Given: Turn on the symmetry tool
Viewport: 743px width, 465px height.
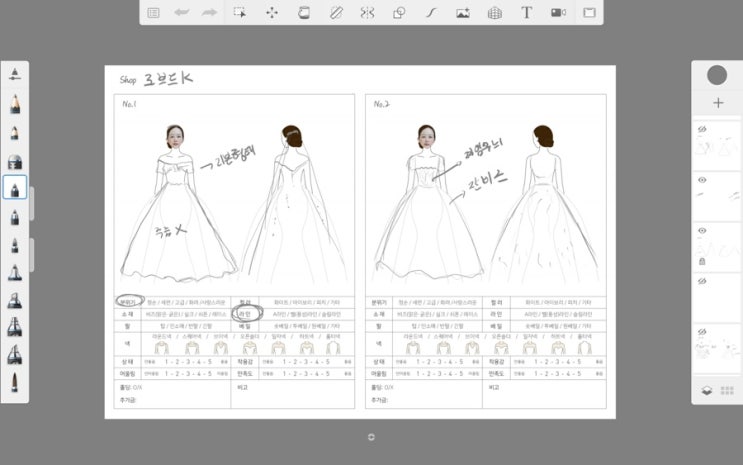Looking at the screenshot, I should coord(367,13).
